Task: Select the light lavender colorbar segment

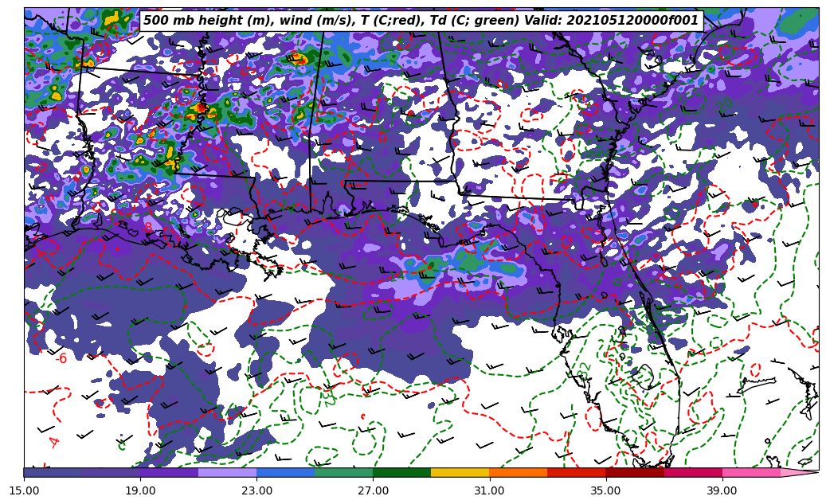Action: pyautogui.click(x=227, y=473)
